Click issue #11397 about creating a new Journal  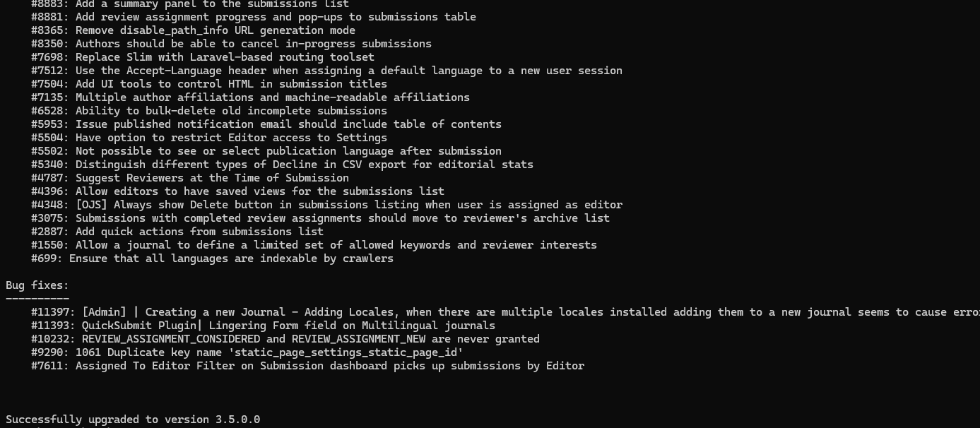[x=505, y=312]
